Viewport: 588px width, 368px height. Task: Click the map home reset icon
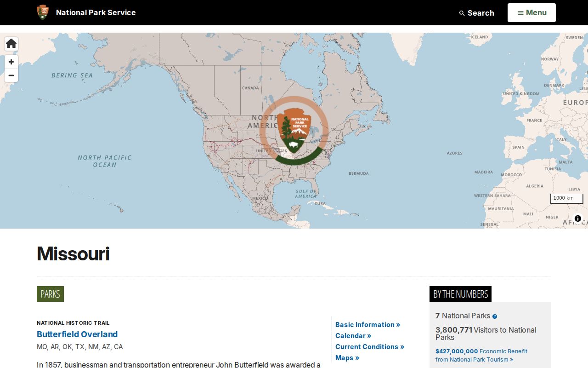(x=11, y=44)
